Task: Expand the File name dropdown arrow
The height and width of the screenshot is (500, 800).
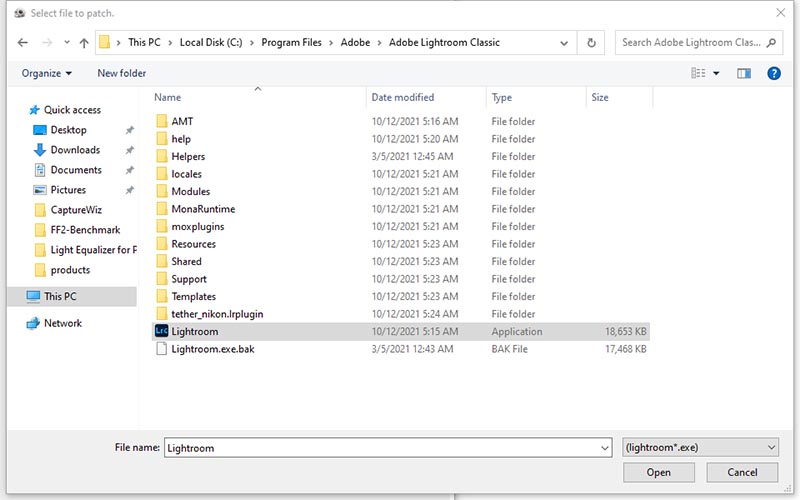Action: coord(605,448)
